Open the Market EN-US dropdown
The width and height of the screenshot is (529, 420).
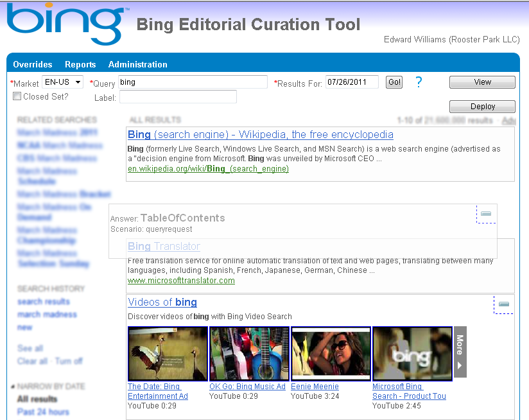pos(63,82)
